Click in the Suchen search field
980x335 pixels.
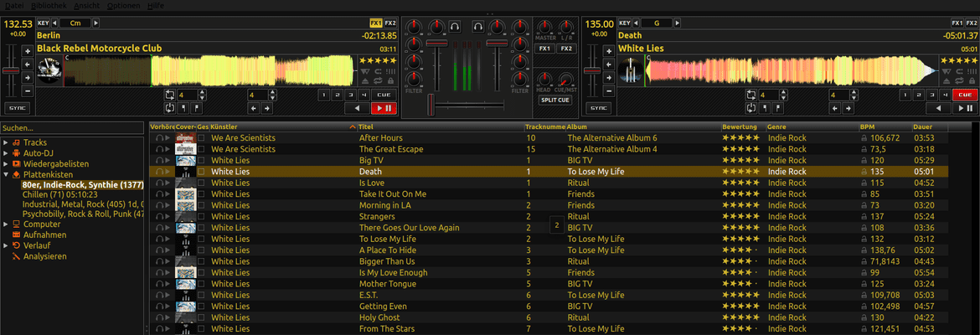click(x=72, y=127)
